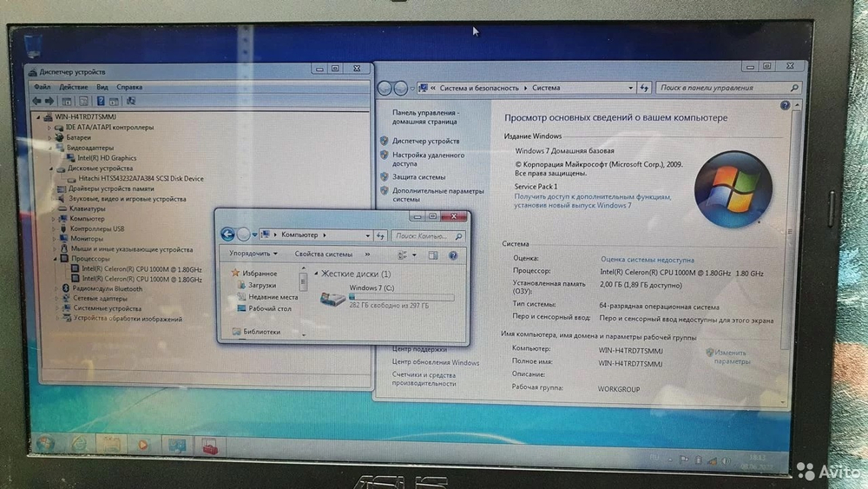Click the Изменить параметры link
The height and width of the screenshot is (489, 868).
coord(730,357)
